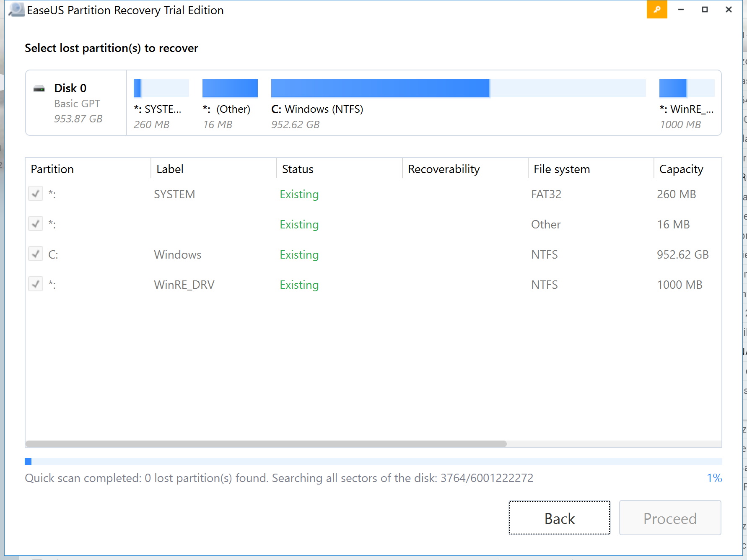The height and width of the screenshot is (560, 747).
Task: Click Existing status in the WinRE_DRV row
Action: point(299,285)
